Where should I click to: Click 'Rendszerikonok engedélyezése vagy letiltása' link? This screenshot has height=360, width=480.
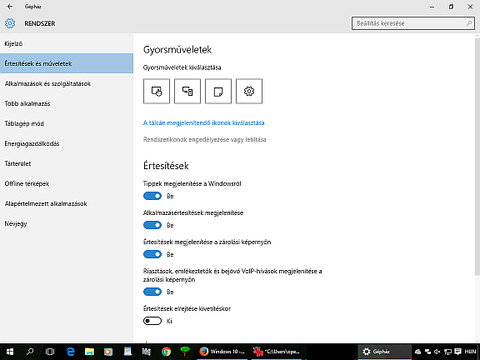pos(205,140)
